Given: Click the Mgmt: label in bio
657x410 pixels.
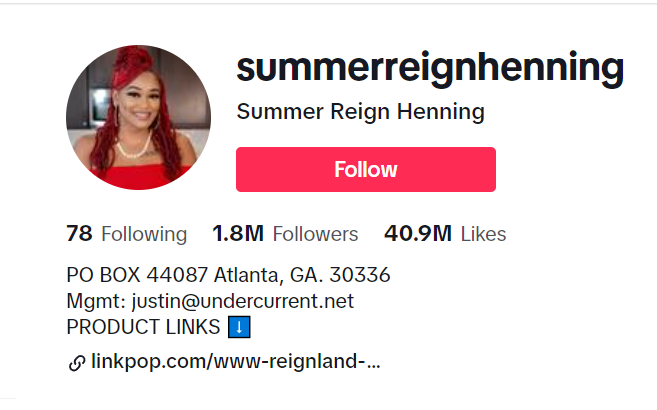Looking at the screenshot, I should coord(96,302).
